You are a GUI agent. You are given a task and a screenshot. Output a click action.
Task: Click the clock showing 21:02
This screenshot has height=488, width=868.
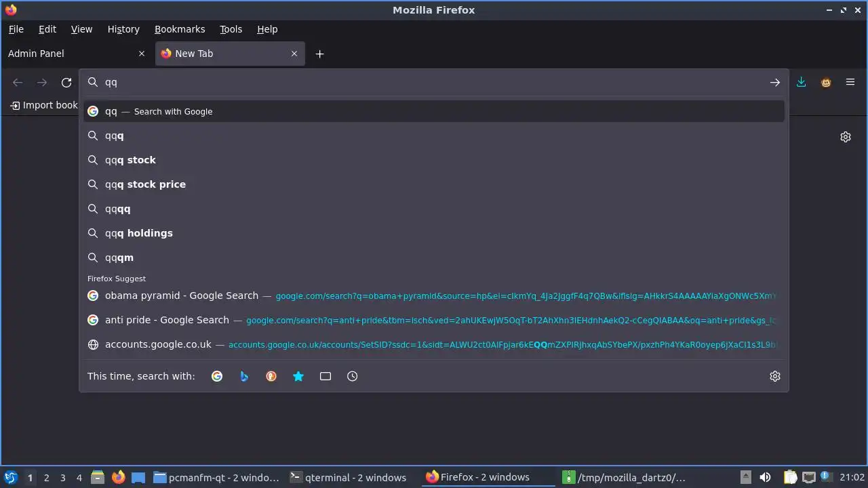(852, 477)
